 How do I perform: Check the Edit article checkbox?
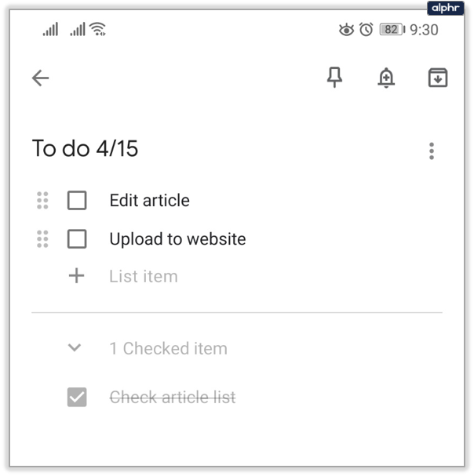(77, 201)
